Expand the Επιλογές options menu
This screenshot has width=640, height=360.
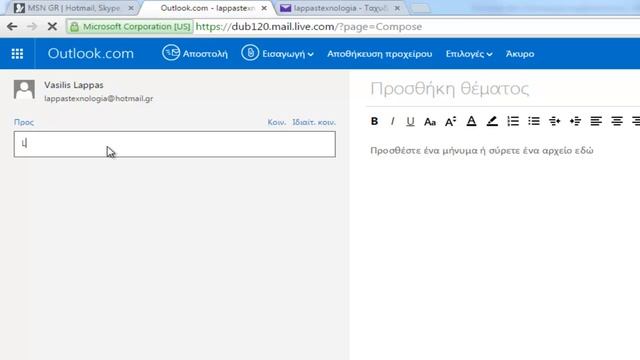(469, 54)
